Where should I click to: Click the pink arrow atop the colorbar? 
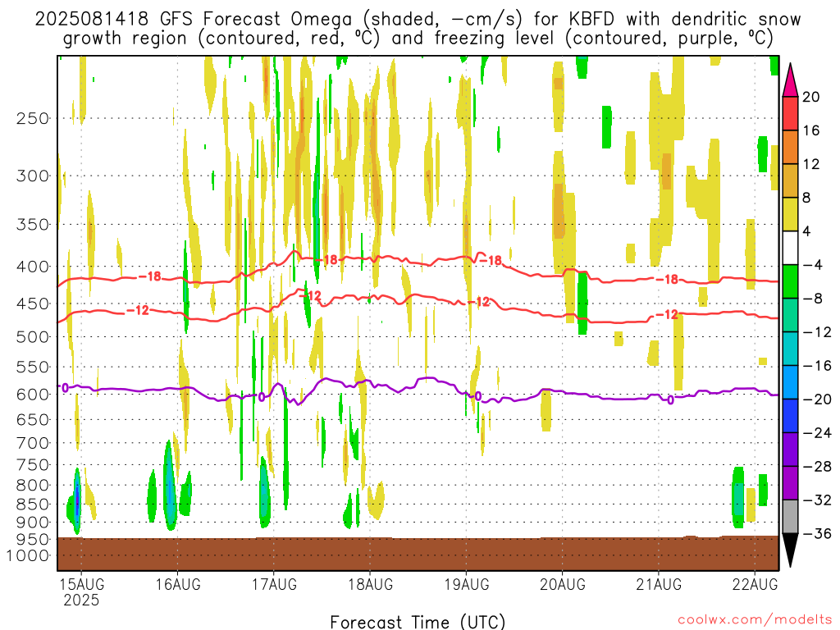click(790, 80)
